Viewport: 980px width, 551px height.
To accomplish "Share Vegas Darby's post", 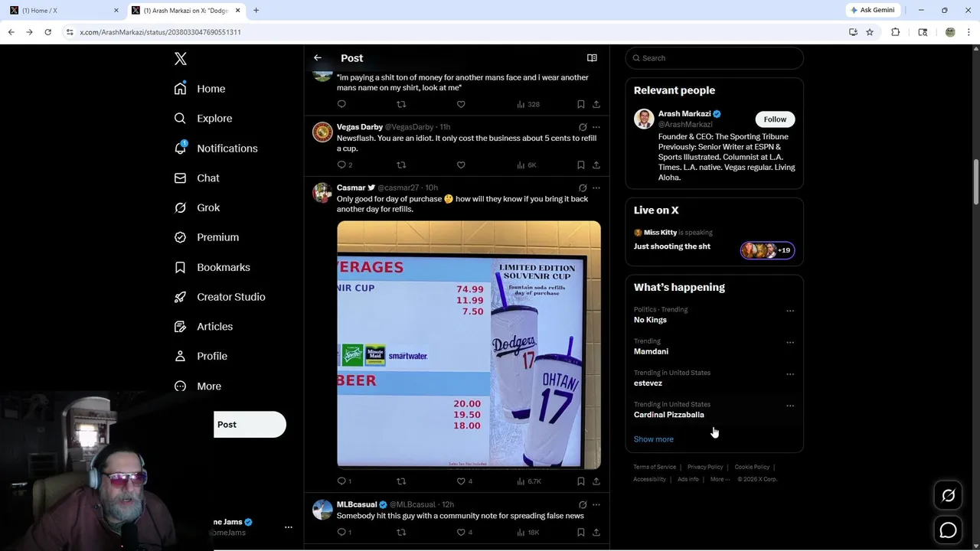I will (x=596, y=165).
